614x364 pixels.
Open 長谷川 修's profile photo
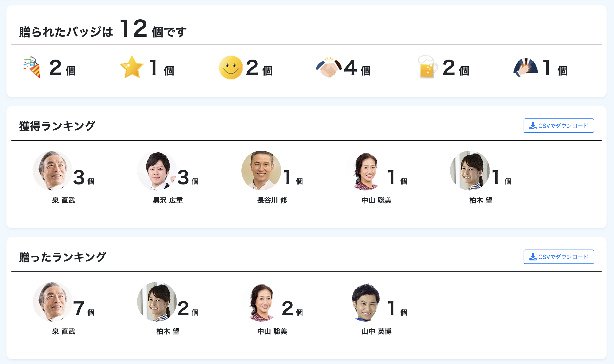click(261, 171)
